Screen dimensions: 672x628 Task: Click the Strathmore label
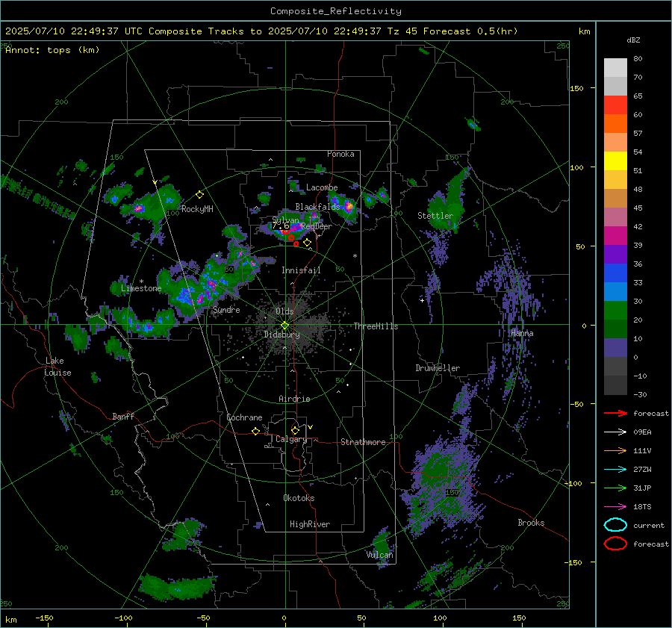point(363,442)
